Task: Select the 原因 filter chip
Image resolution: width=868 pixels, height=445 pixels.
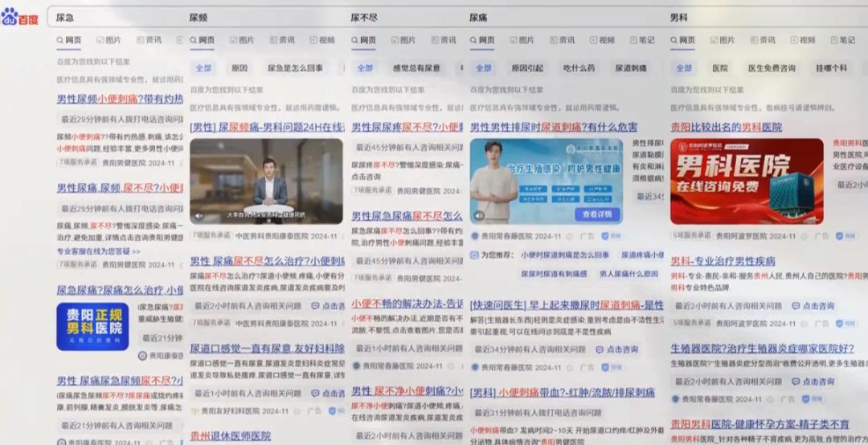Action: click(x=240, y=68)
